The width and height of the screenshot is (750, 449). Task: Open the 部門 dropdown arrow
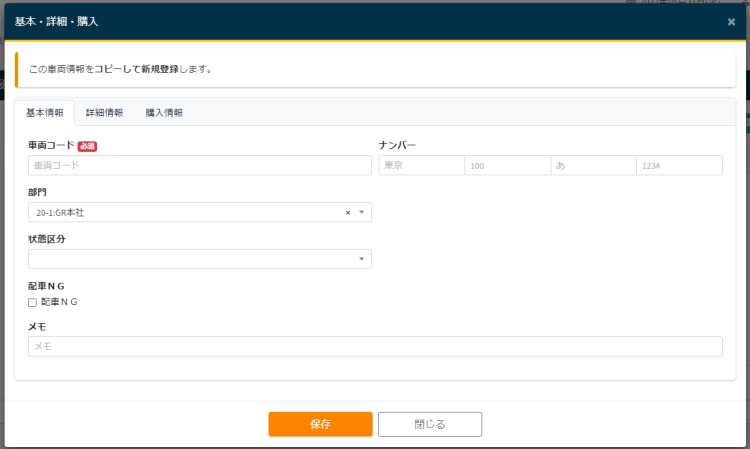click(x=361, y=212)
